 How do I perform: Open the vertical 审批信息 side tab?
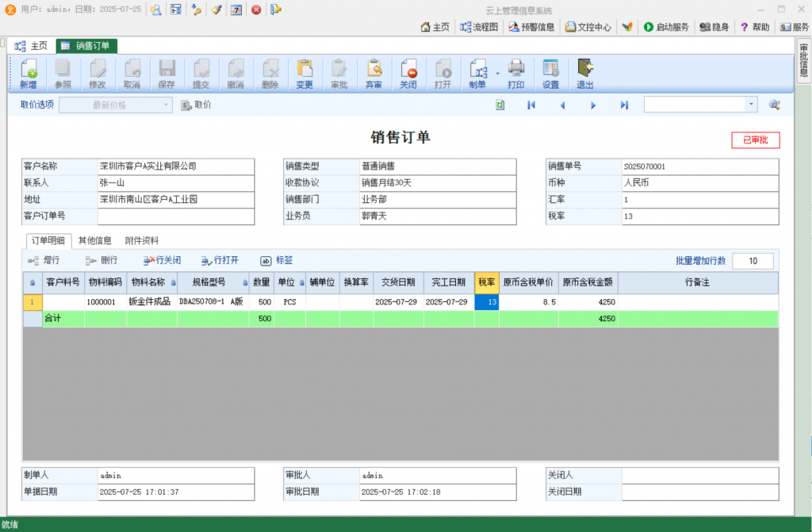(x=803, y=60)
